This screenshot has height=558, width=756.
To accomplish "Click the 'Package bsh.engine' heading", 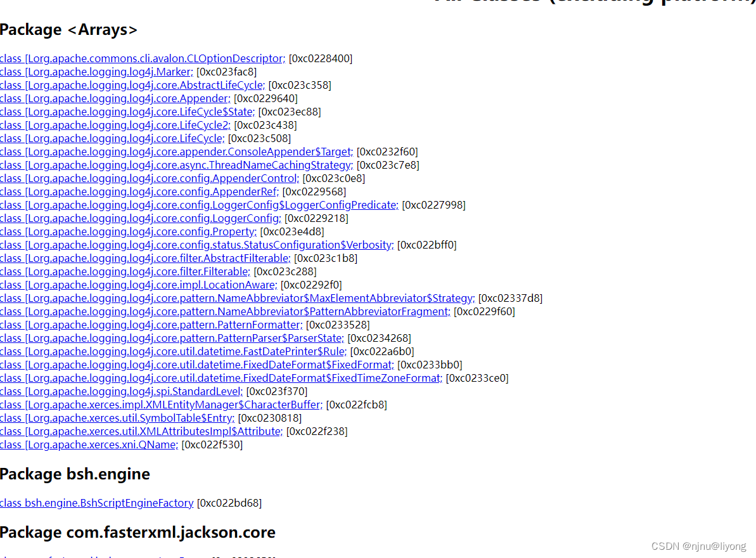I will [75, 474].
